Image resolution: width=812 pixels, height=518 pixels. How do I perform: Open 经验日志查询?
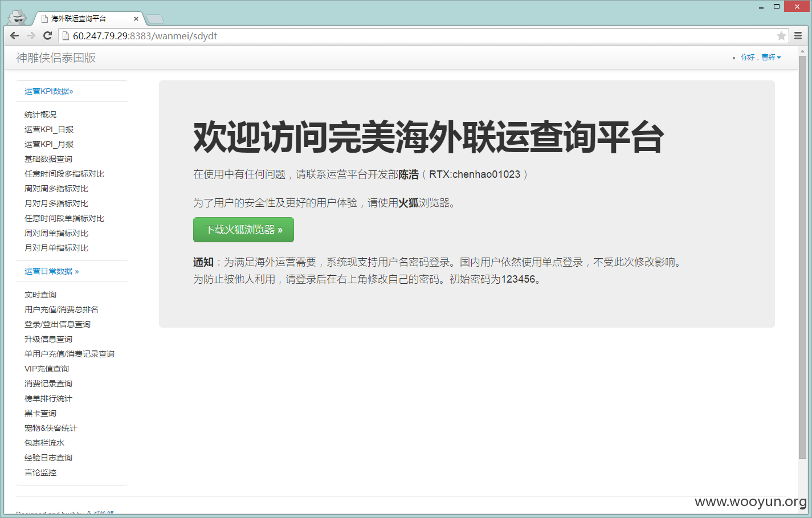coord(48,458)
